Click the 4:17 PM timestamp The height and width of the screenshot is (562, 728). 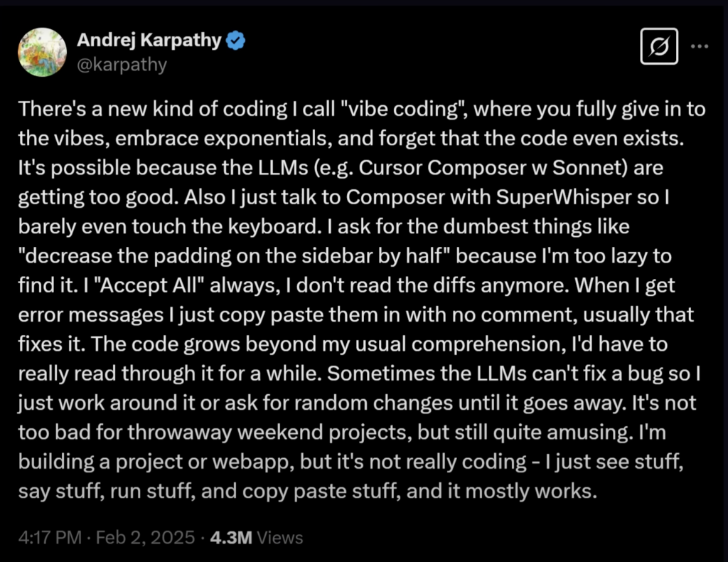[50, 537]
